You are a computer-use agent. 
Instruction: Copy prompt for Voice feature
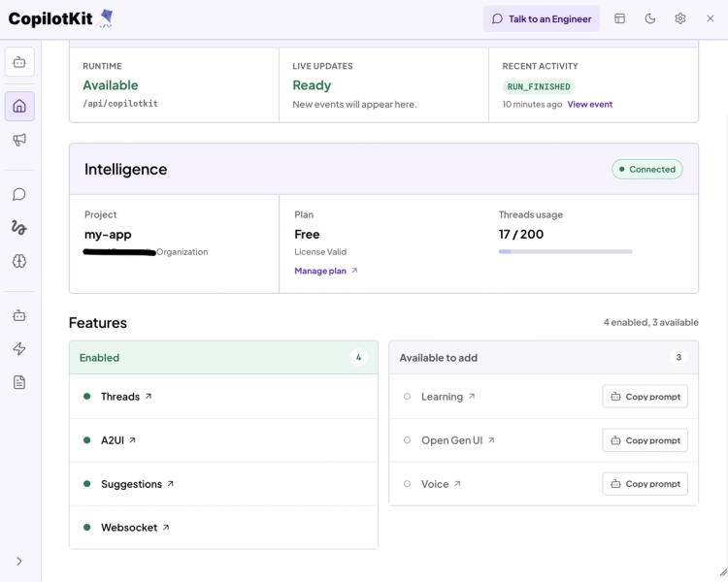tap(645, 484)
